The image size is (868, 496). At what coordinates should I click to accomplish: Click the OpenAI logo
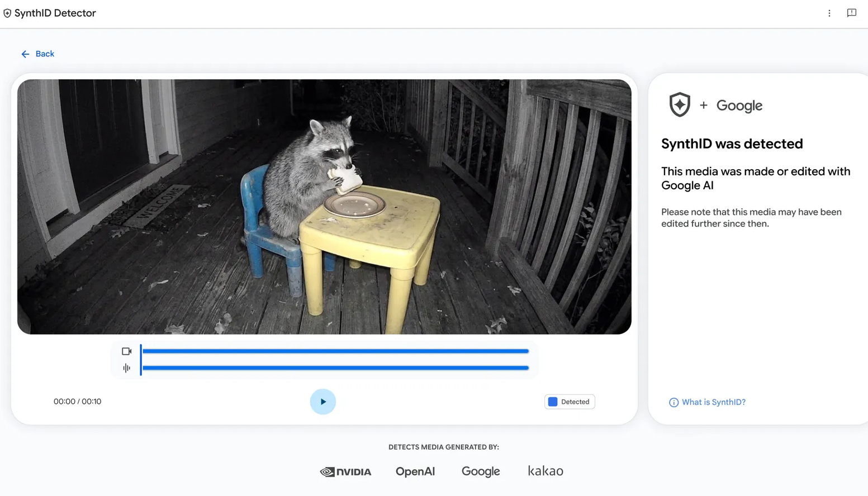(x=415, y=471)
